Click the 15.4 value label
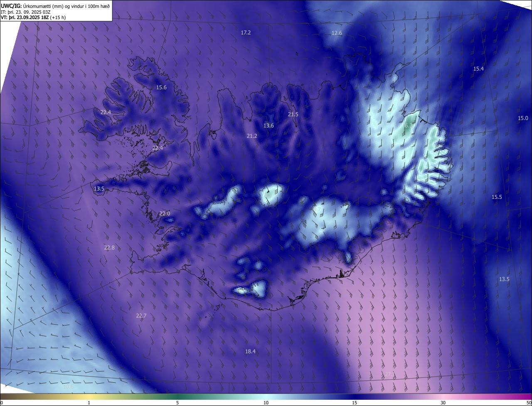This screenshot has width=532, height=406. 479,68
